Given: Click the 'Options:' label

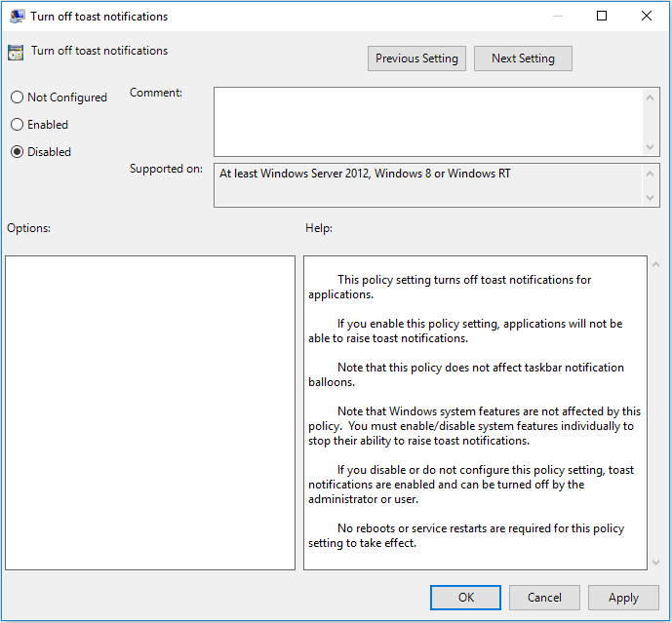Looking at the screenshot, I should pyautogui.click(x=28, y=228).
